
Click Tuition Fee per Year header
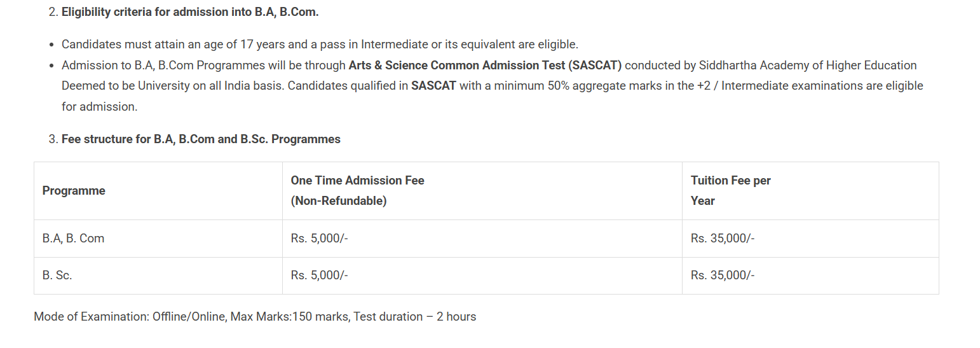pos(810,191)
